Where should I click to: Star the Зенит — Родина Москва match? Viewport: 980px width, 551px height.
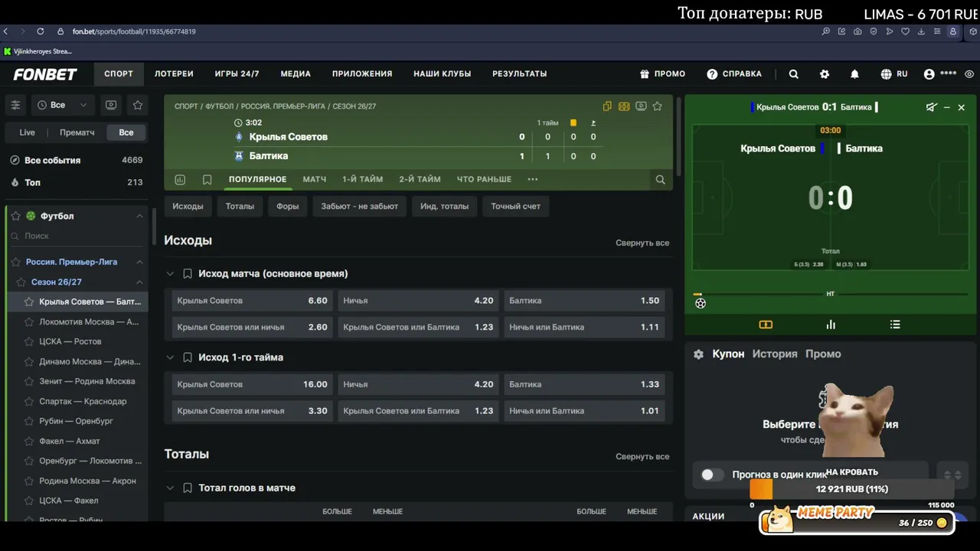tap(29, 382)
